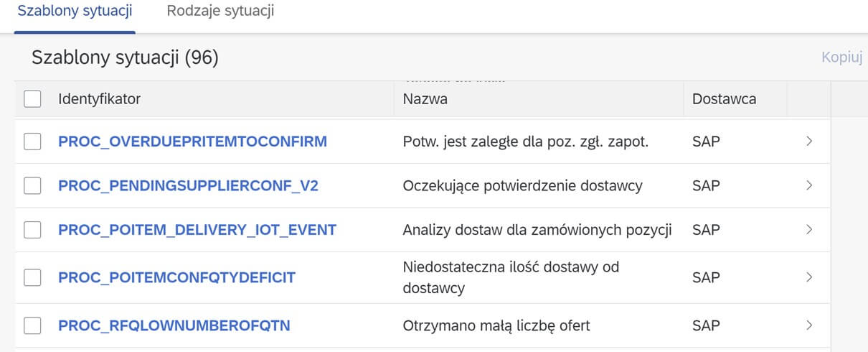Open the PROC_OVERDUEPRITEMTOCONFIRM link

click(x=192, y=142)
